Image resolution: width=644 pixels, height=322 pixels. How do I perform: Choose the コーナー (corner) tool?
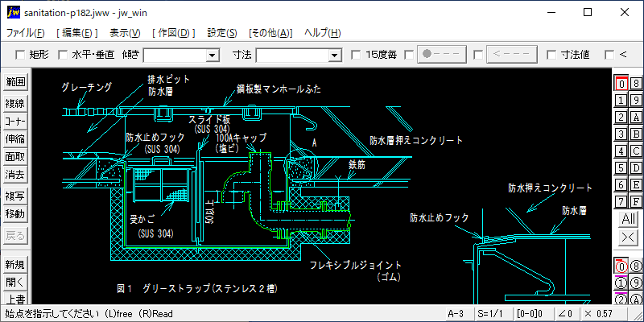click(x=15, y=121)
